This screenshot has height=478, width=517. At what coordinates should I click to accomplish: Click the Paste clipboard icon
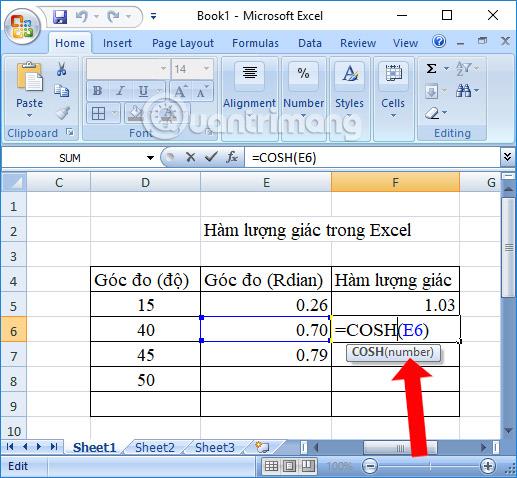[x=29, y=77]
